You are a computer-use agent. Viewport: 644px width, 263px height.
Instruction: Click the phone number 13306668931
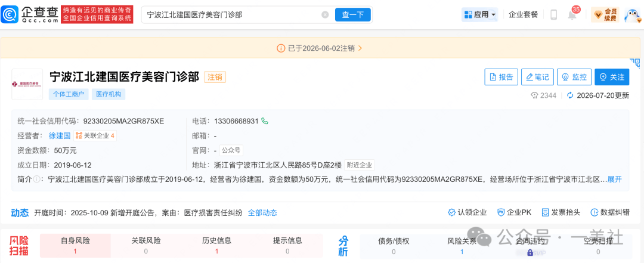pos(237,121)
